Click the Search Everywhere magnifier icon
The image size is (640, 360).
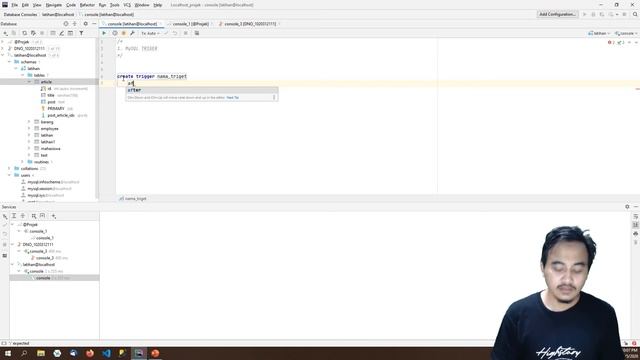(x=635, y=14)
